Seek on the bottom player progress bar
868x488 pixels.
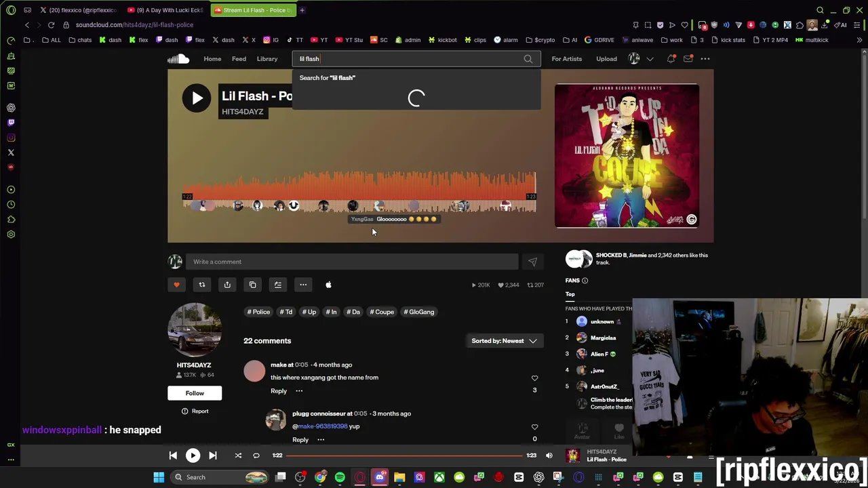click(404, 455)
